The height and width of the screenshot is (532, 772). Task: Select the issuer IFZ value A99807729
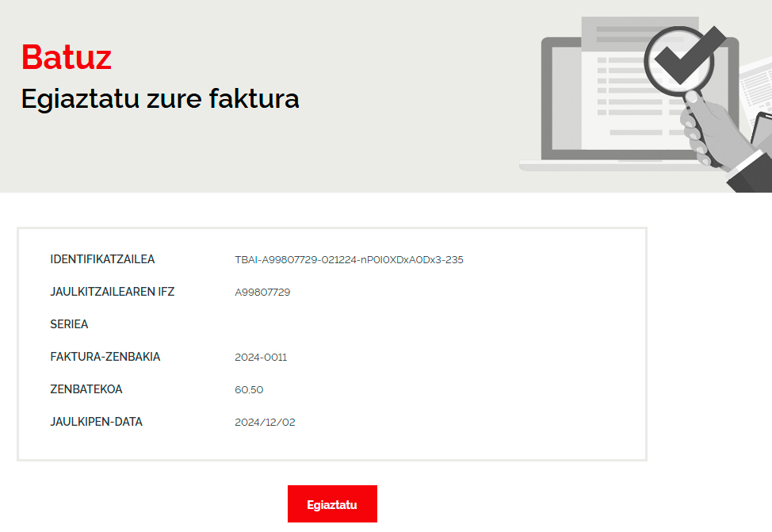[x=262, y=292]
